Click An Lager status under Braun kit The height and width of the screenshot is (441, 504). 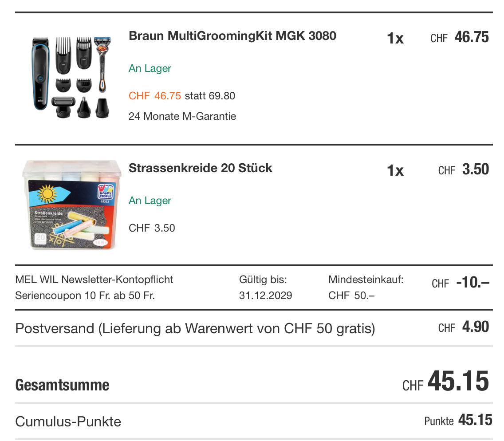[150, 68]
